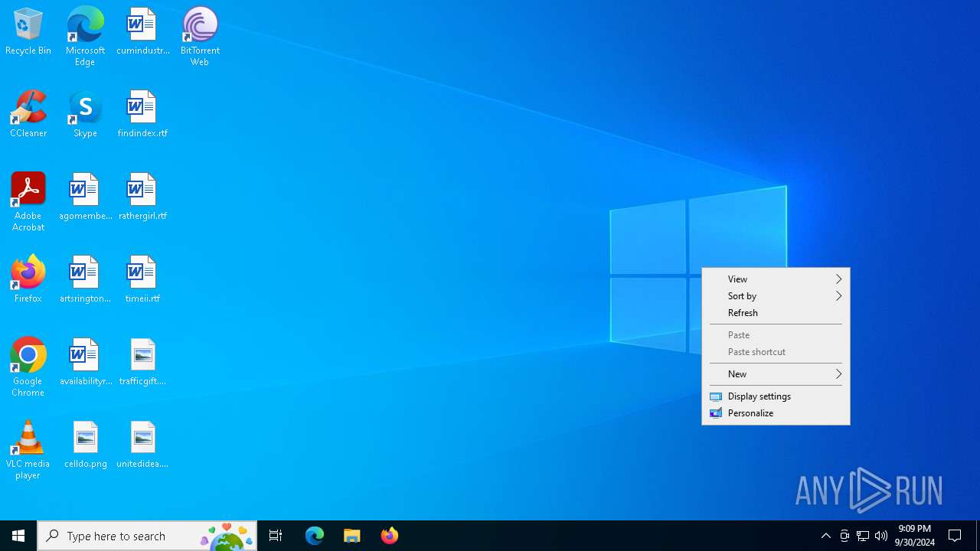Click the Show desktop sliver on the taskbar
The image size is (980, 551).
(x=978, y=536)
